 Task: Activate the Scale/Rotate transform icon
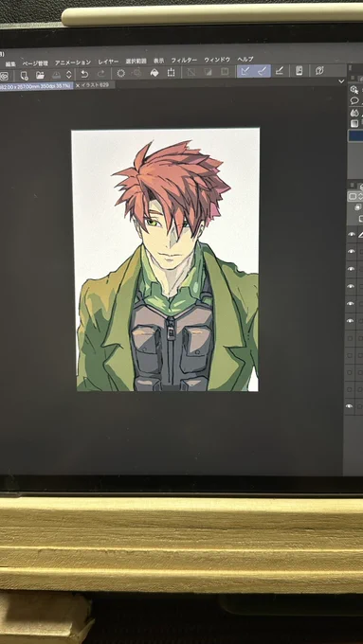[171, 73]
